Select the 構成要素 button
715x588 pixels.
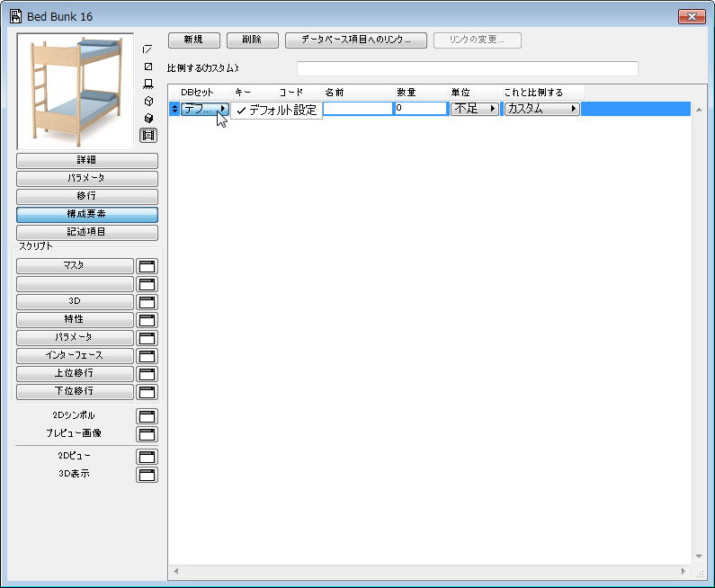pos(87,214)
